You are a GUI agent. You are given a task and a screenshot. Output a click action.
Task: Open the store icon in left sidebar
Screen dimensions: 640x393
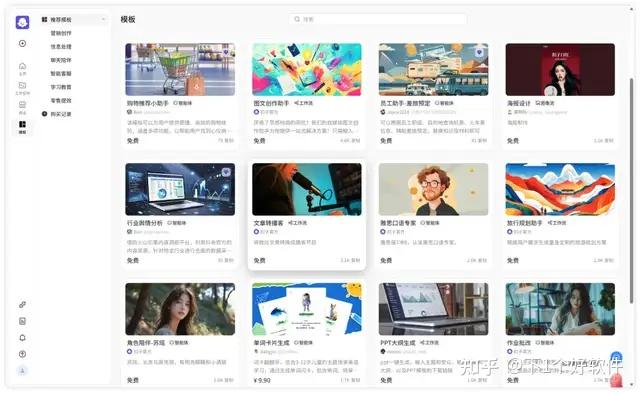pyautogui.click(x=22, y=107)
